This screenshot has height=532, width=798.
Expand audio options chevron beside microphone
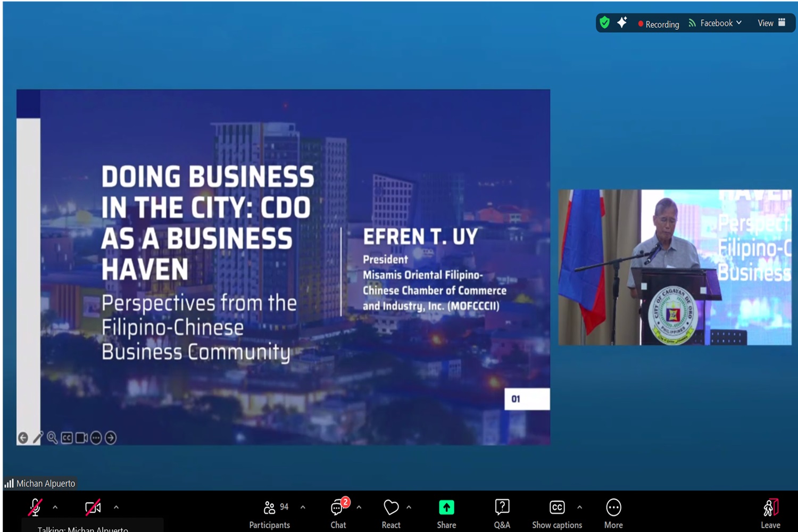point(55,508)
